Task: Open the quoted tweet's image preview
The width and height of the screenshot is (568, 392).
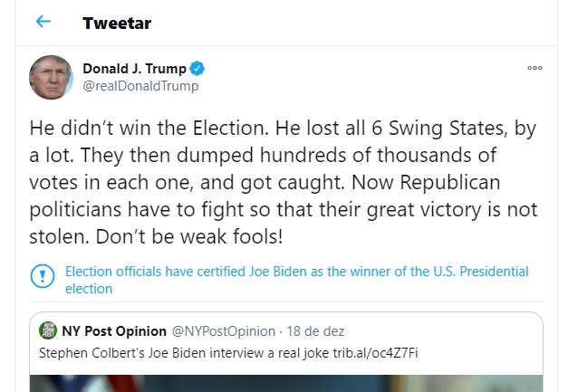Action: pyautogui.click(x=285, y=381)
